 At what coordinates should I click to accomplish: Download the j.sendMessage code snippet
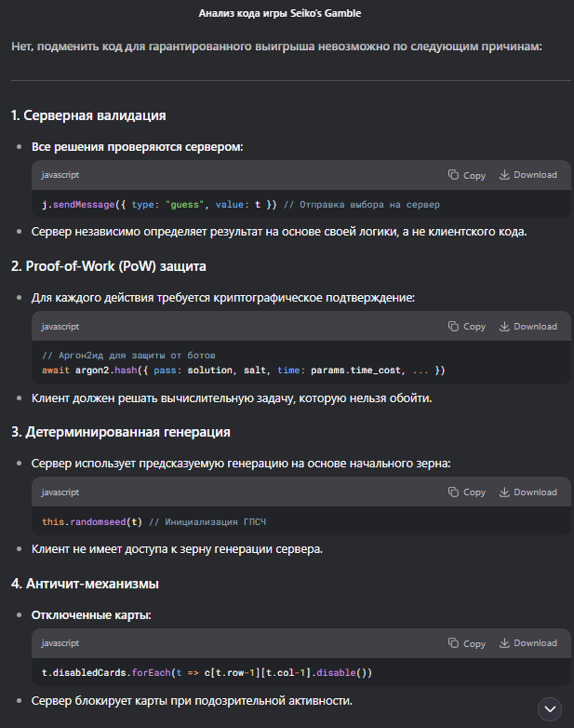[x=527, y=175]
